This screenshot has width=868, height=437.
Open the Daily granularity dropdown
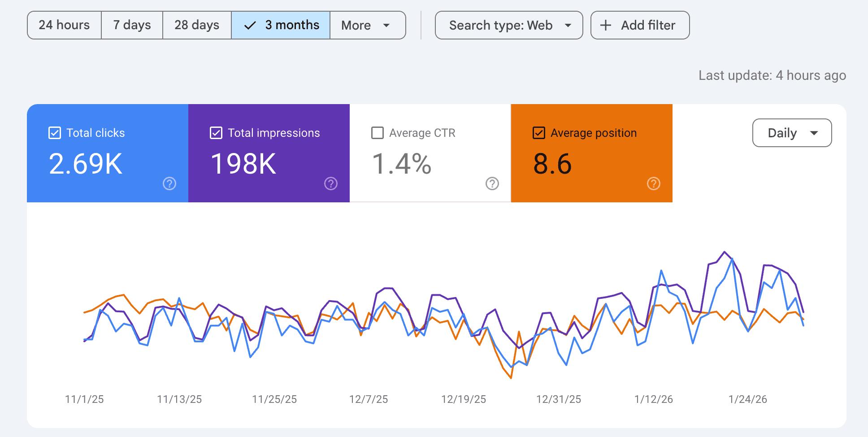[x=792, y=133]
